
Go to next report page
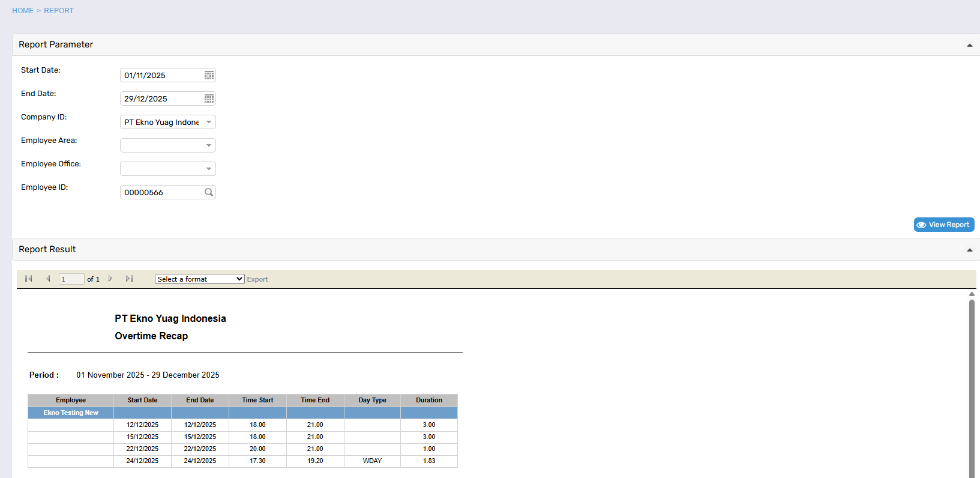pyautogui.click(x=110, y=279)
